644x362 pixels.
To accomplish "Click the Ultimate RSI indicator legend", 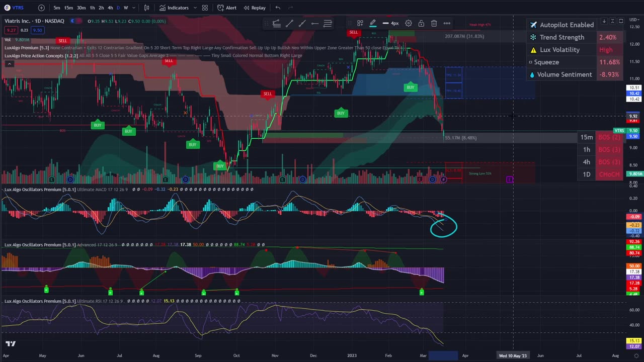I will [64, 301].
